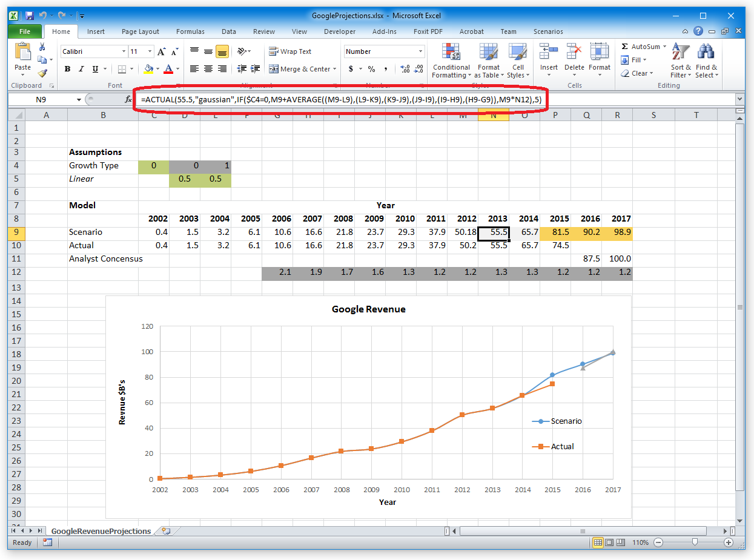
Task: Click the Insert Function fx icon
Action: tap(128, 99)
